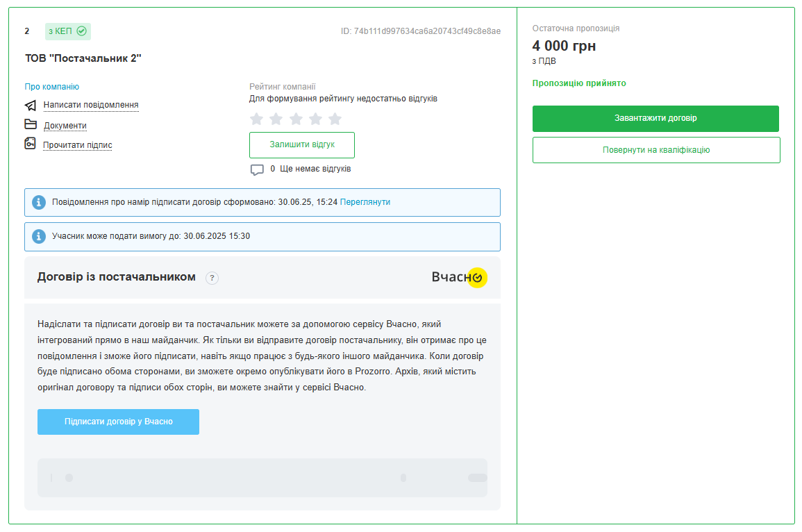Open the Про компанію link

pyautogui.click(x=52, y=87)
